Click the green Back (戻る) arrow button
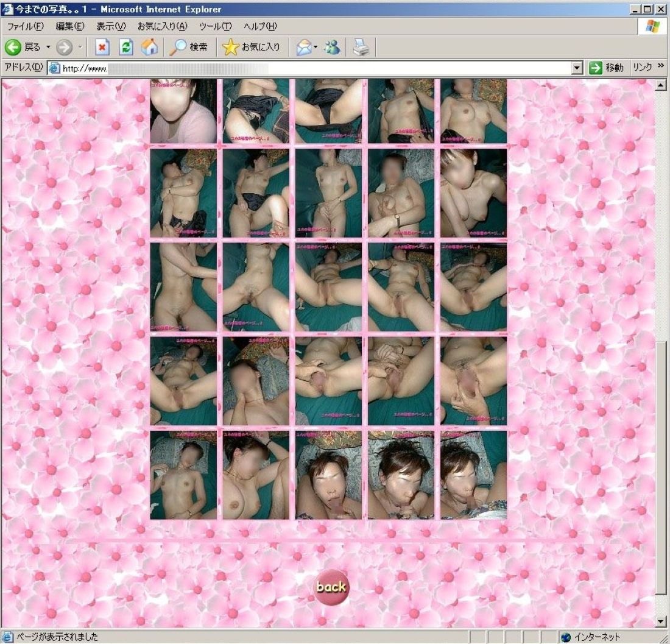 pyautogui.click(x=13, y=47)
